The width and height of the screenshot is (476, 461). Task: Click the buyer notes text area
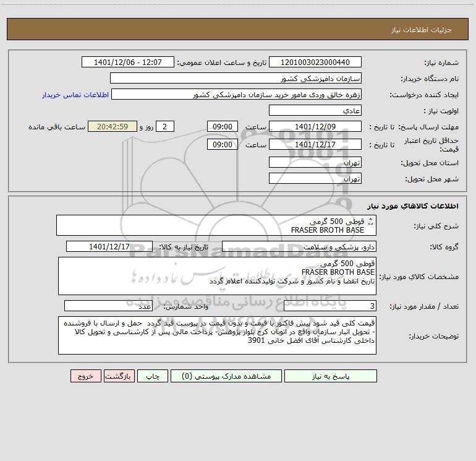(217, 335)
